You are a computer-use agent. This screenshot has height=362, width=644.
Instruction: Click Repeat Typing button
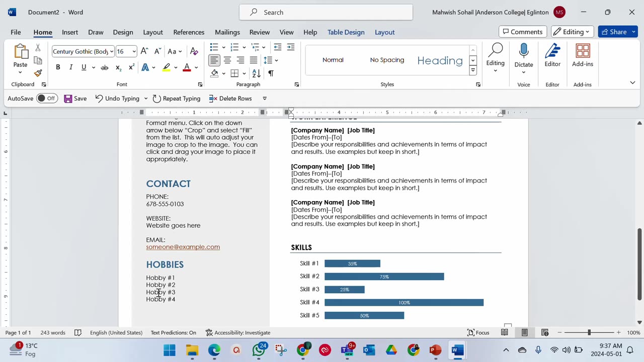click(x=177, y=99)
